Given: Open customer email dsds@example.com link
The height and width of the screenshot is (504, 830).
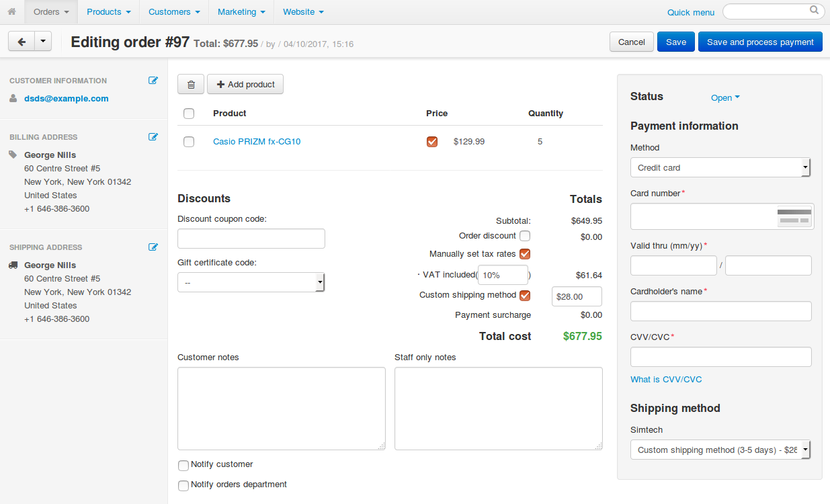Looking at the screenshot, I should pos(67,98).
